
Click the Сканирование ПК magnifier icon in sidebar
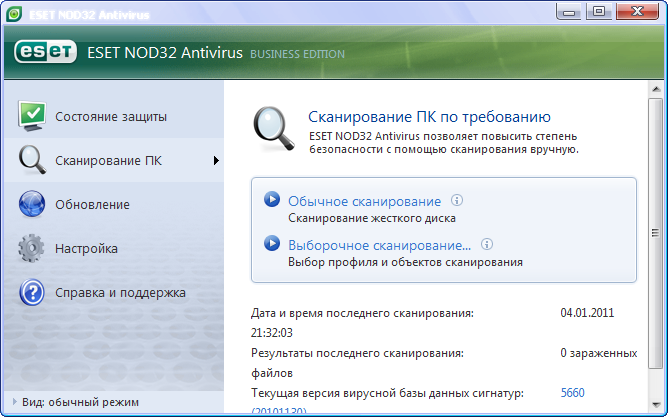pos(32,160)
